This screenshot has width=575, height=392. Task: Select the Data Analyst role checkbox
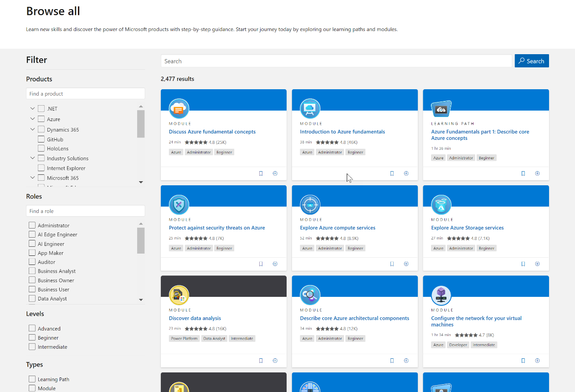coord(32,298)
